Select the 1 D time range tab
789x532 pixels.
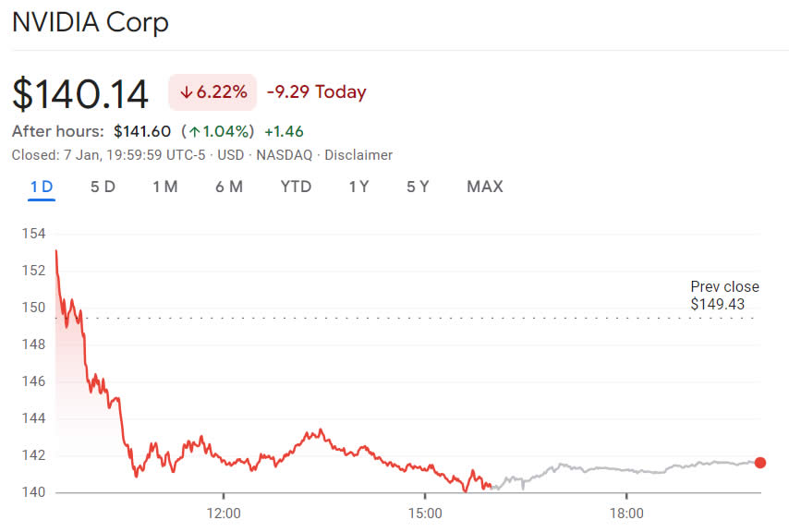tap(42, 187)
